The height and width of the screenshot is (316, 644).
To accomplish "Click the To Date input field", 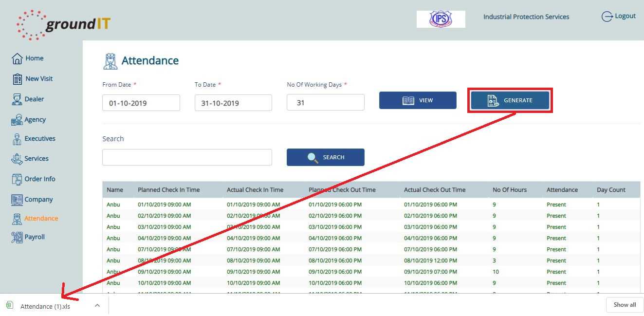I will pyautogui.click(x=233, y=103).
